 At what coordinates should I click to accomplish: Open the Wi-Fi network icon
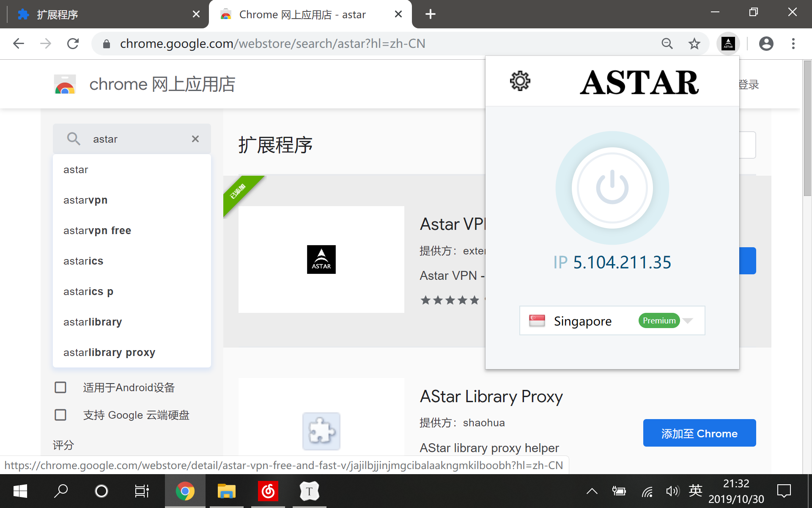(647, 491)
